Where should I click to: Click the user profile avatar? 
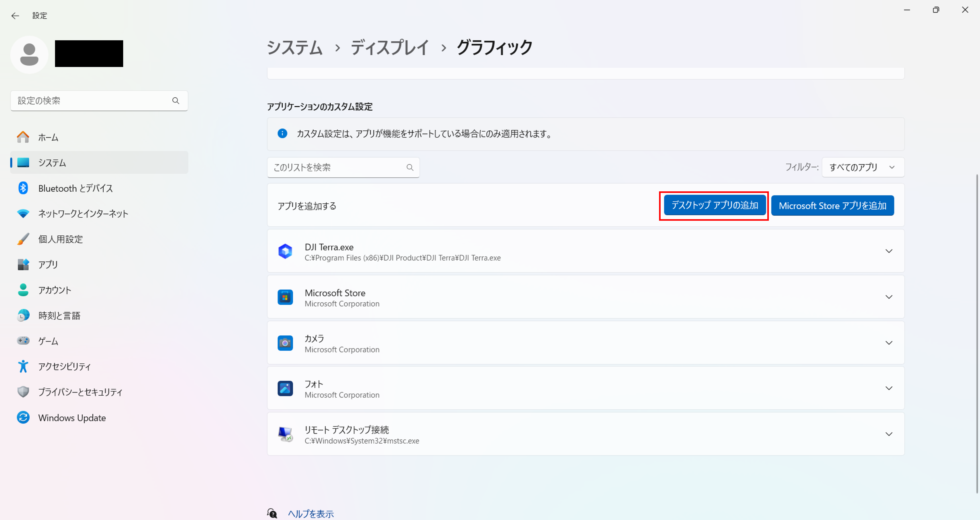[29, 54]
